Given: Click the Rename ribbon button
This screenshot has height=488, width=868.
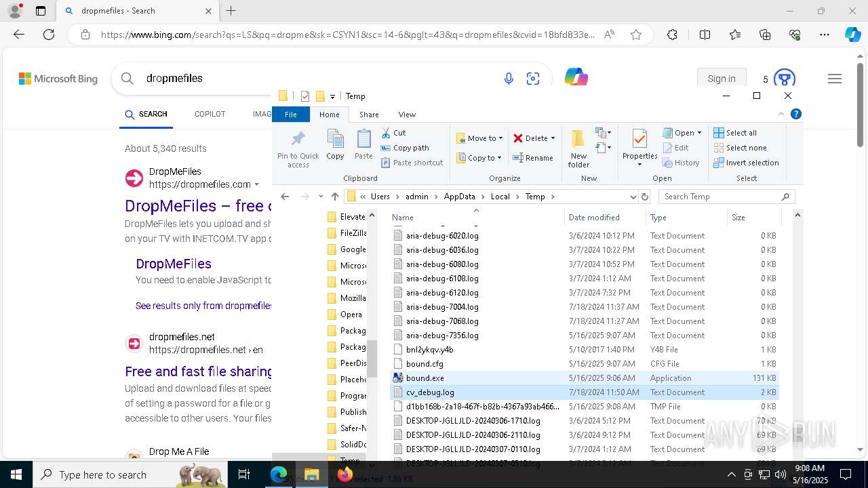Looking at the screenshot, I should click(x=533, y=158).
